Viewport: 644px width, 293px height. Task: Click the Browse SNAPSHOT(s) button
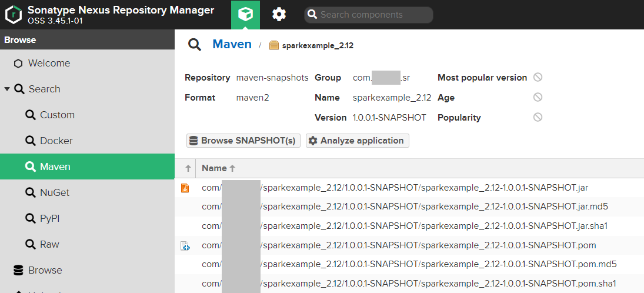243,141
